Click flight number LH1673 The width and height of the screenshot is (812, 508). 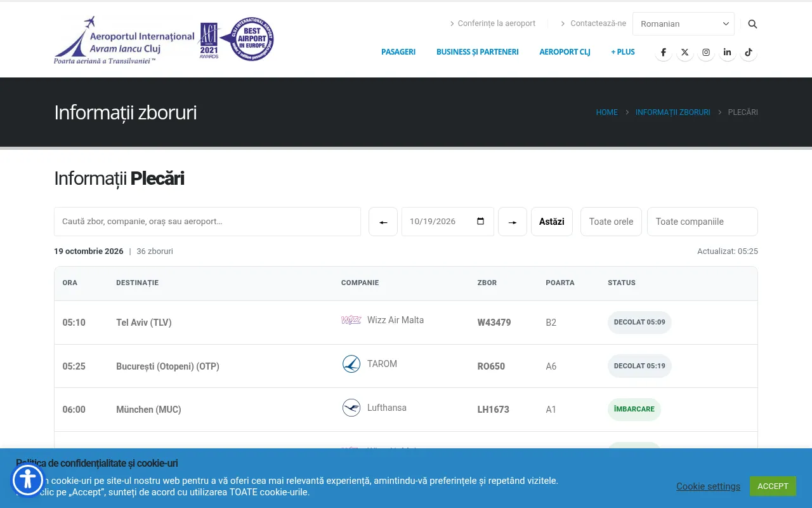494,410
